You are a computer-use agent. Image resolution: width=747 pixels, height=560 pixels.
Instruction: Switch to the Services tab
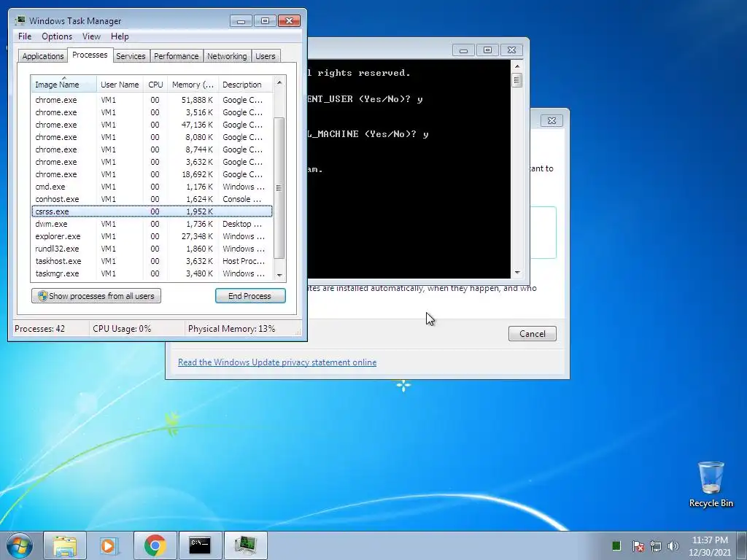[131, 55]
